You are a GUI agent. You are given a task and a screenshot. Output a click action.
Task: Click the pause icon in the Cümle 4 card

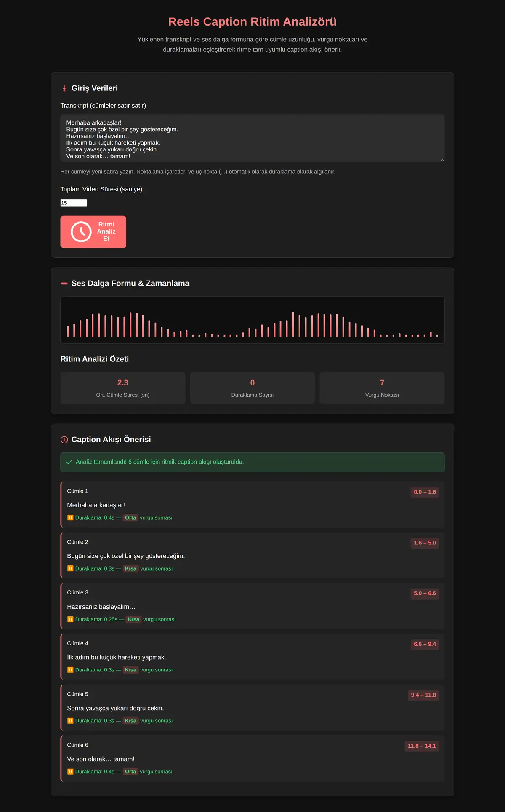pos(70,670)
